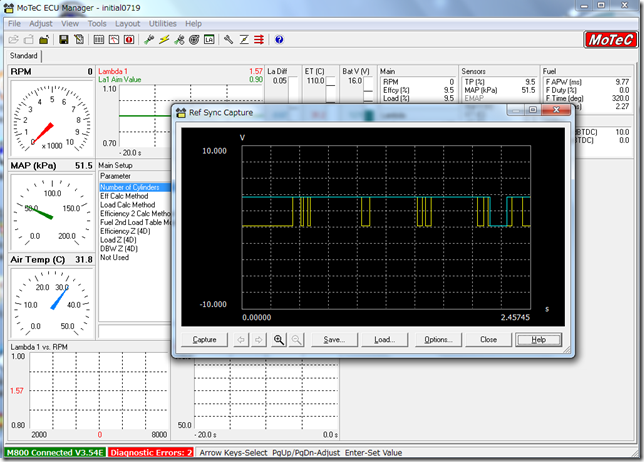Viewport: 644px width, 462px height.
Task: Click the wrench setup toolbar icon
Action: coord(228,40)
